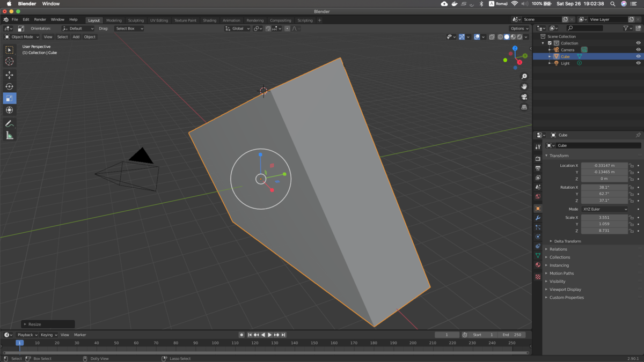
Task: Switch to the Shading workspace tab
Action: click(209, 20)
